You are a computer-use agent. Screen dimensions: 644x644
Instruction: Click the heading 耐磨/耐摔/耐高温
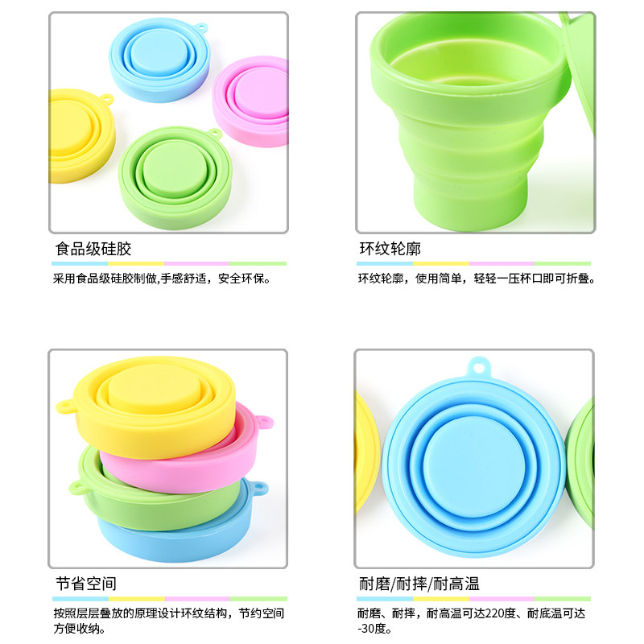(x=419, y=584)
